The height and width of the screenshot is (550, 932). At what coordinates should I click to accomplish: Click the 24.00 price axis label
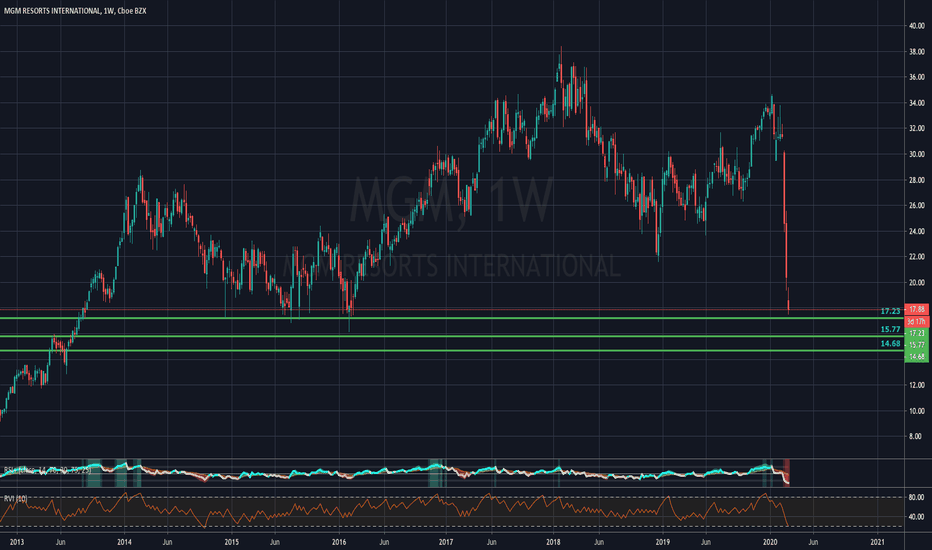point(916,231)
